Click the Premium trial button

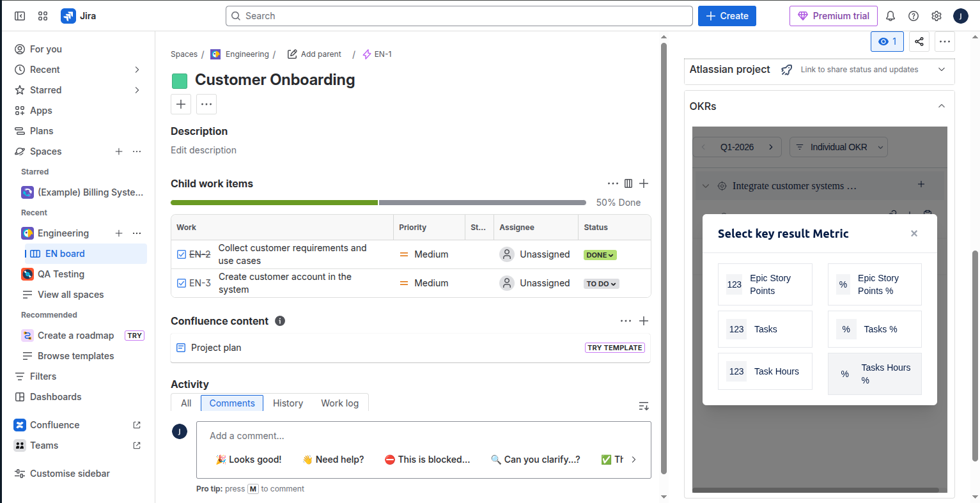(x=834, y=16)
